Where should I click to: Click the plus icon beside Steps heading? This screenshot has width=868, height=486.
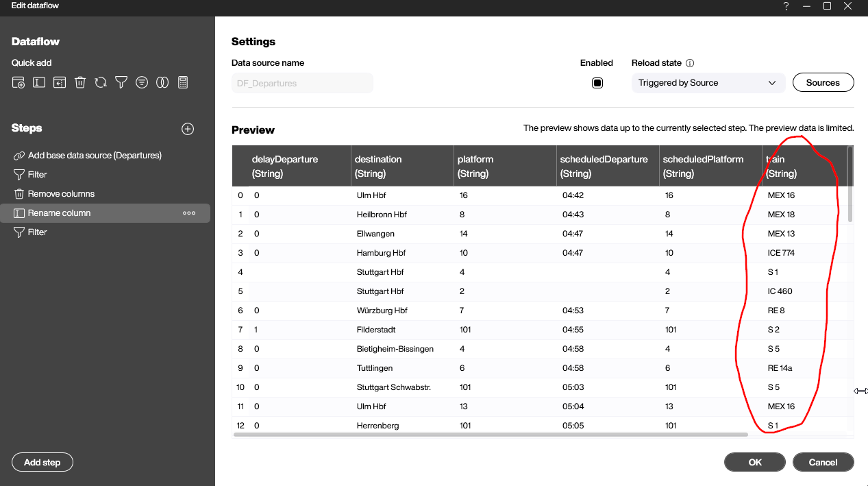188,129
